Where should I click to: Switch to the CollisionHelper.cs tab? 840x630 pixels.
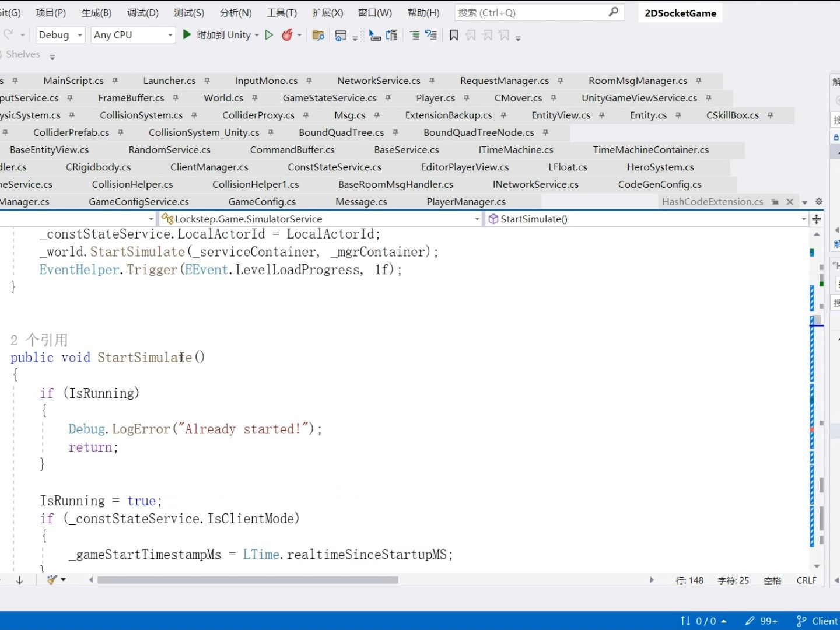point(132,184)
